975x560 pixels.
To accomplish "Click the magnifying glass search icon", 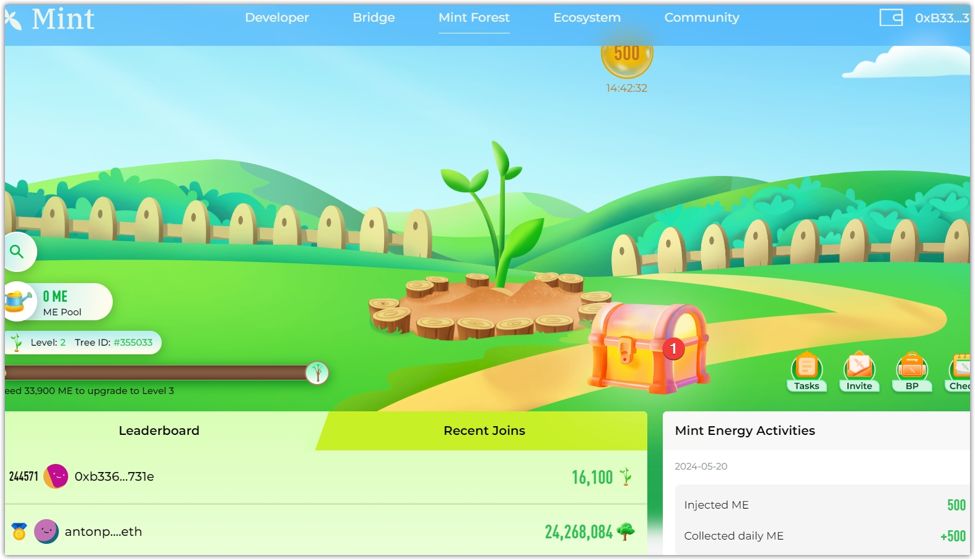I will 17,252.
